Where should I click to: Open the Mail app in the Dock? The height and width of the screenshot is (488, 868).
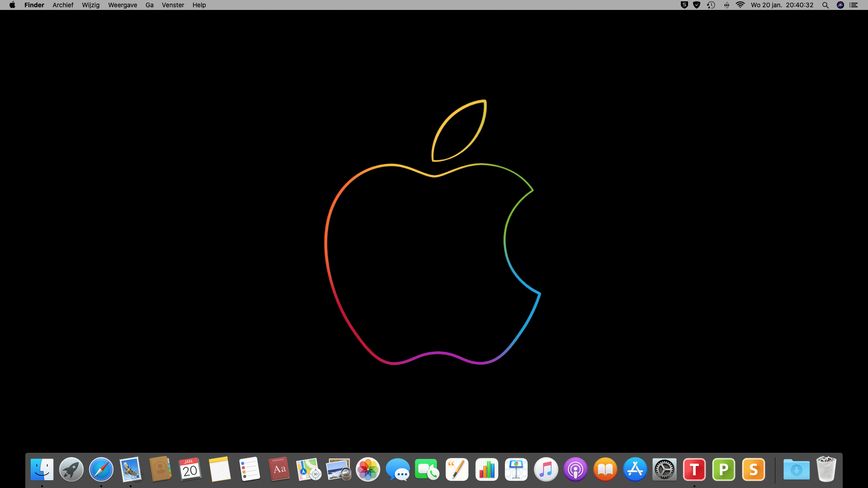tap(131, 469)
